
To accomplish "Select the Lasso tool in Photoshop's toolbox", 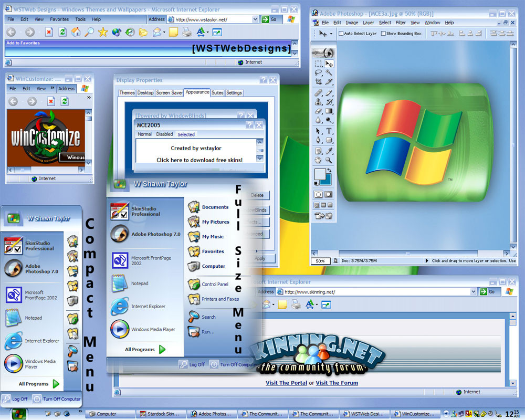I will tap(319, 72).
